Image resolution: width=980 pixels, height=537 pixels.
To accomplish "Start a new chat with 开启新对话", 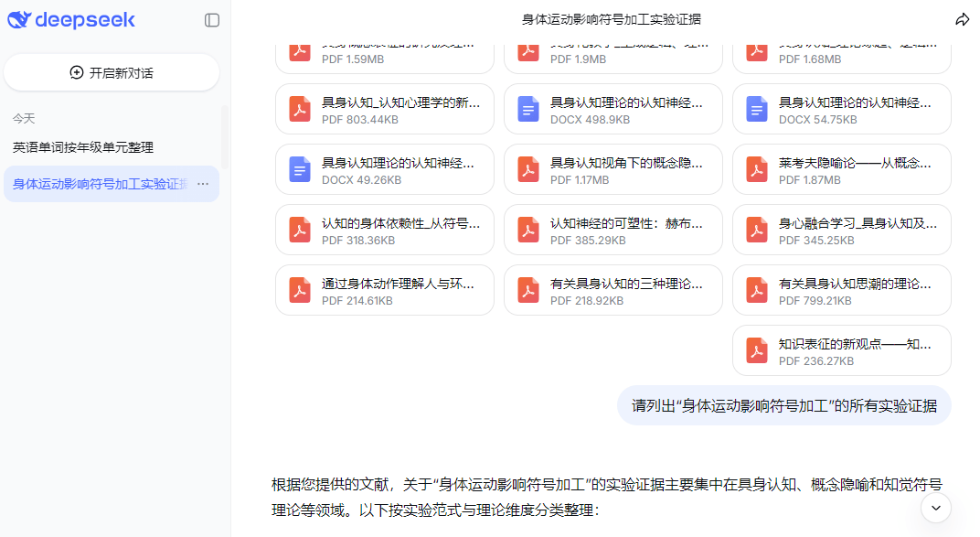I will (x=112, y=72).
